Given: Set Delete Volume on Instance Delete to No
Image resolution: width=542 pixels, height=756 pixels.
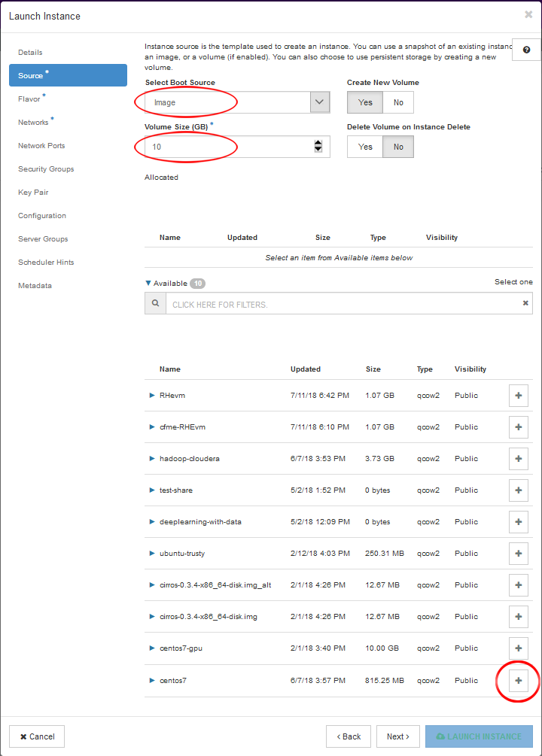Looking at the screenshot, I should click(x=398, y=147).
